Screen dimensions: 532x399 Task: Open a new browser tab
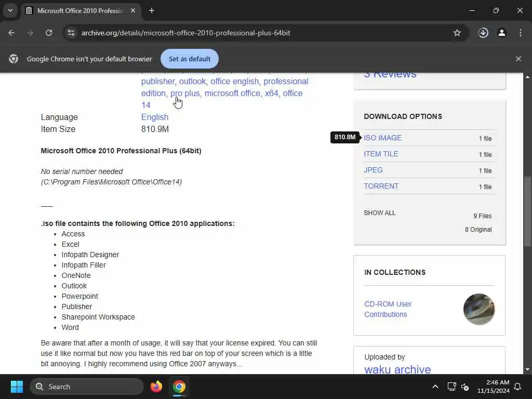(x=152, y=10)
